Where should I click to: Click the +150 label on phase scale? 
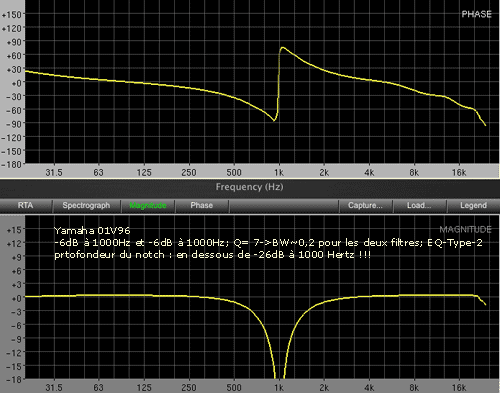(12, 15)
